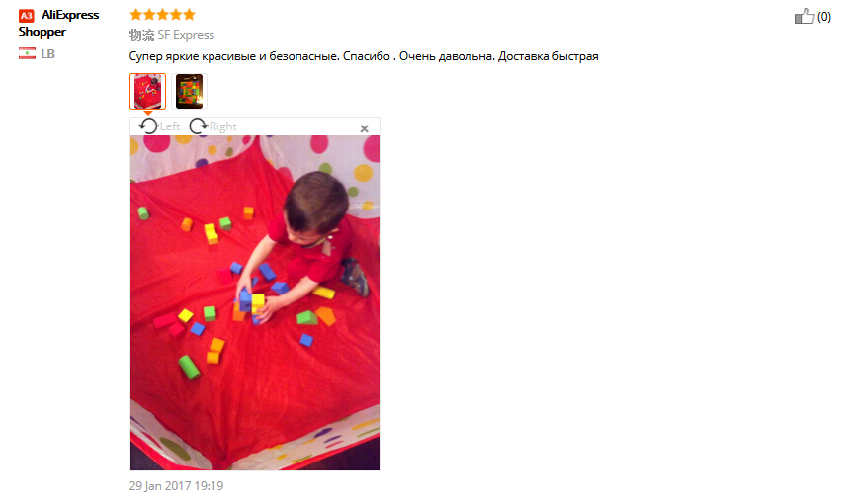Click the LB country code text
Viewport: 846px width, 504px height.
(48, 54)
